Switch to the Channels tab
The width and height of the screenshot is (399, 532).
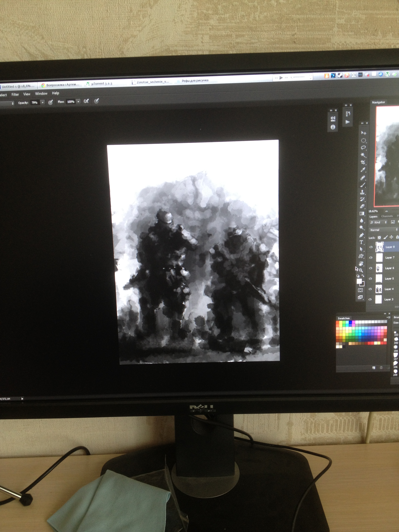click(x=387, y=216)
